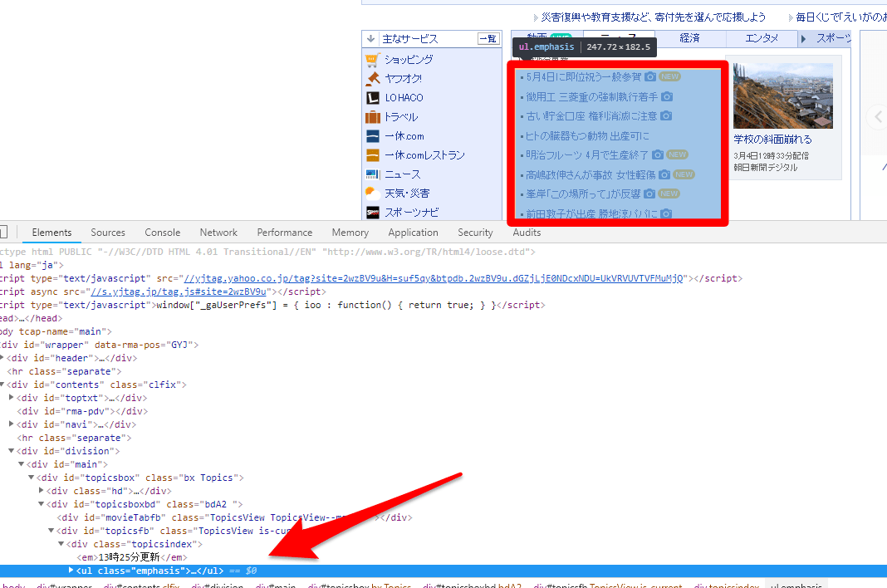
Task: Expand the div id="navi" node
Action: [12, 424]
